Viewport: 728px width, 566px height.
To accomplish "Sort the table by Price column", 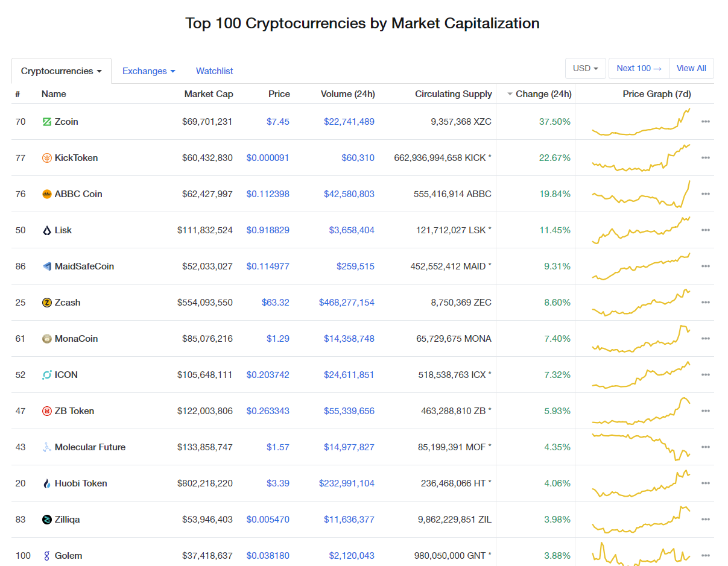I will [279, 94].
